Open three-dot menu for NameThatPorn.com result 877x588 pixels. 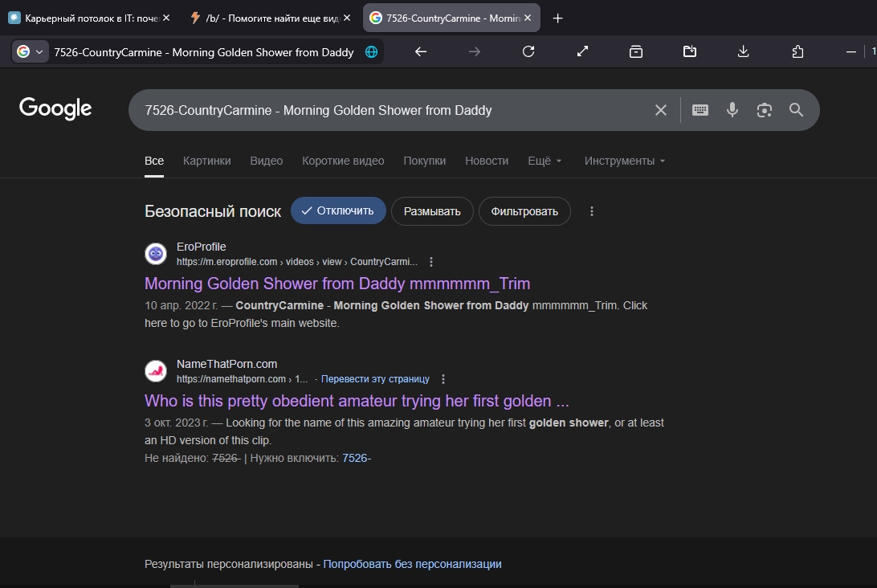point(443,379)
